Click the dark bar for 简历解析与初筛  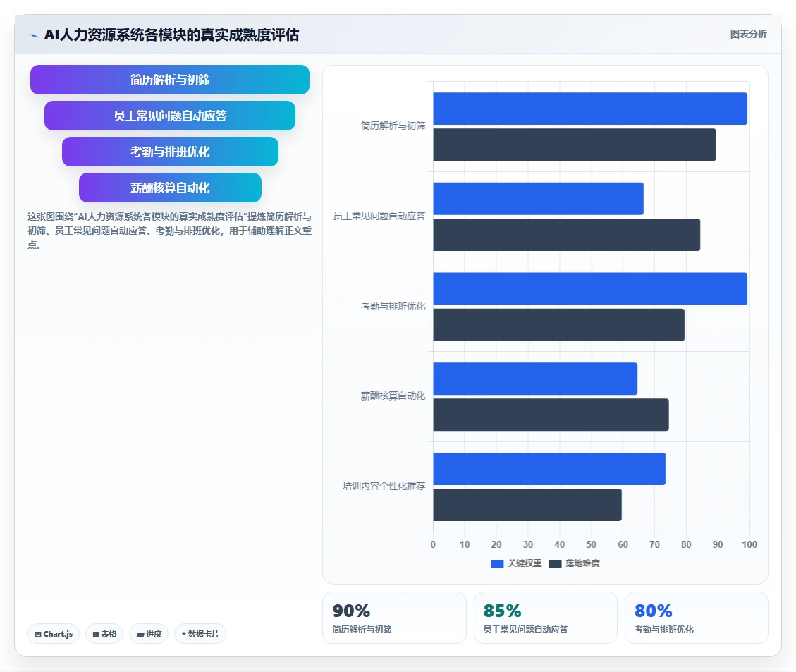574,145
